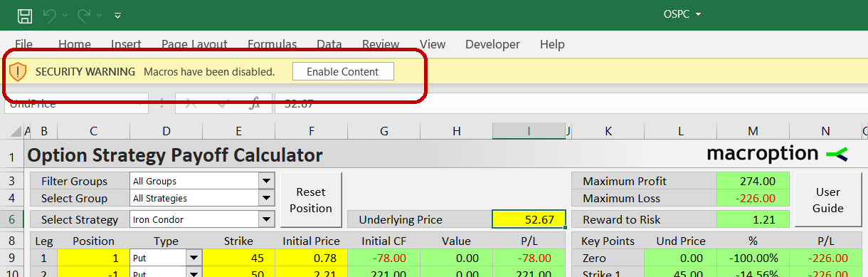868x277 pixels.
Task: Click Leg 1 Strike cell 45
Action: click(238, 258)
